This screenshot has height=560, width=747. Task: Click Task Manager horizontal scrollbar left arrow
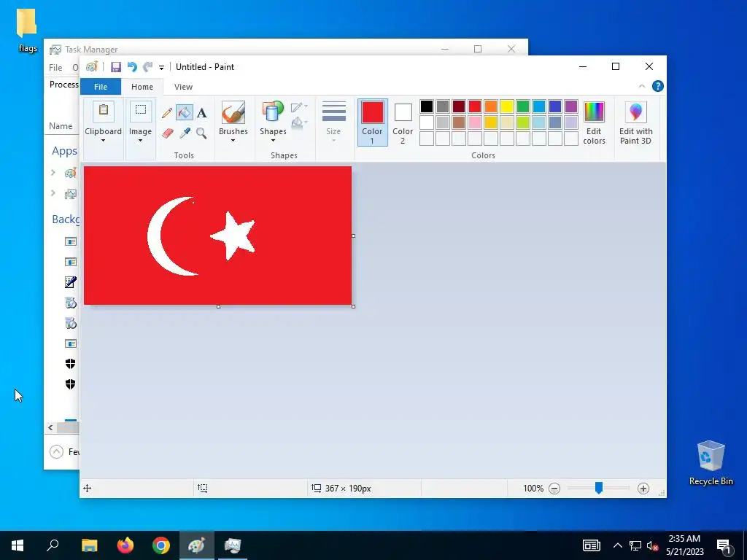50,427
